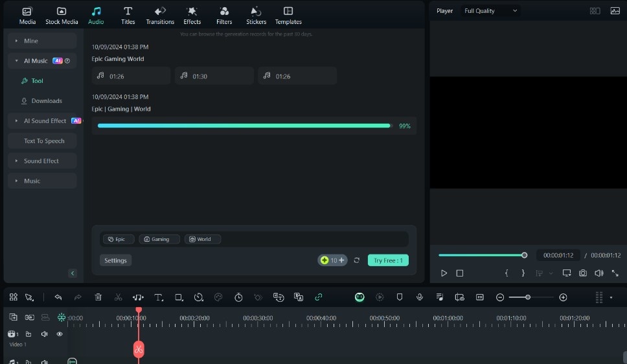Click the audio stretch icon in timeline toolbar

138,297
